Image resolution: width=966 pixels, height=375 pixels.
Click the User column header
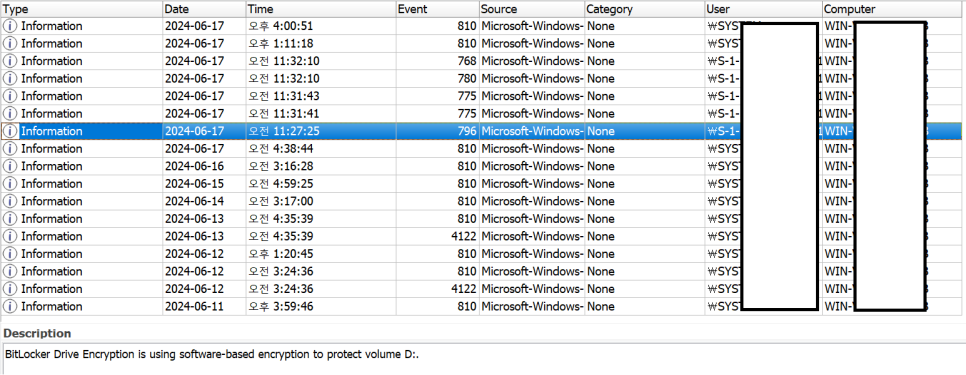pos(763,9)
